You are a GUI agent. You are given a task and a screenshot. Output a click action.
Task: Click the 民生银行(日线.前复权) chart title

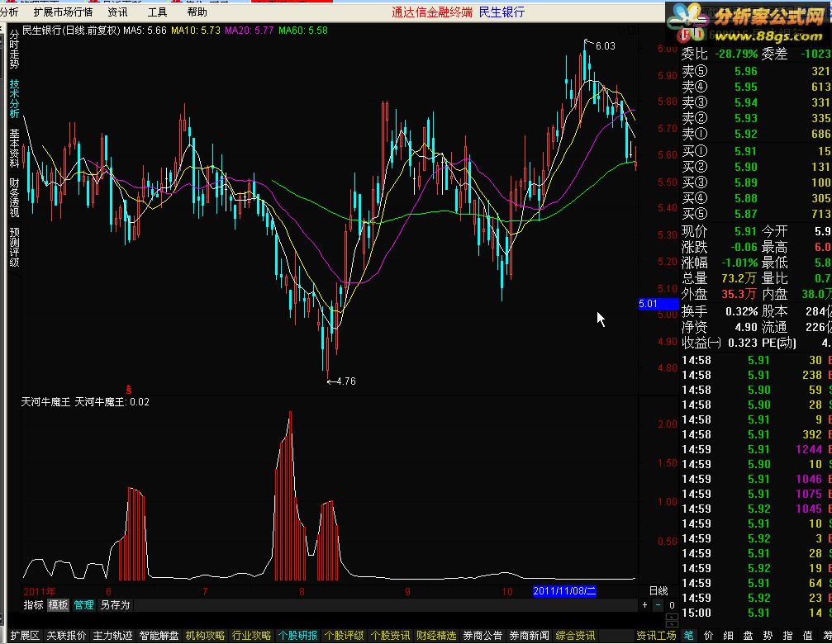point(71,31)
